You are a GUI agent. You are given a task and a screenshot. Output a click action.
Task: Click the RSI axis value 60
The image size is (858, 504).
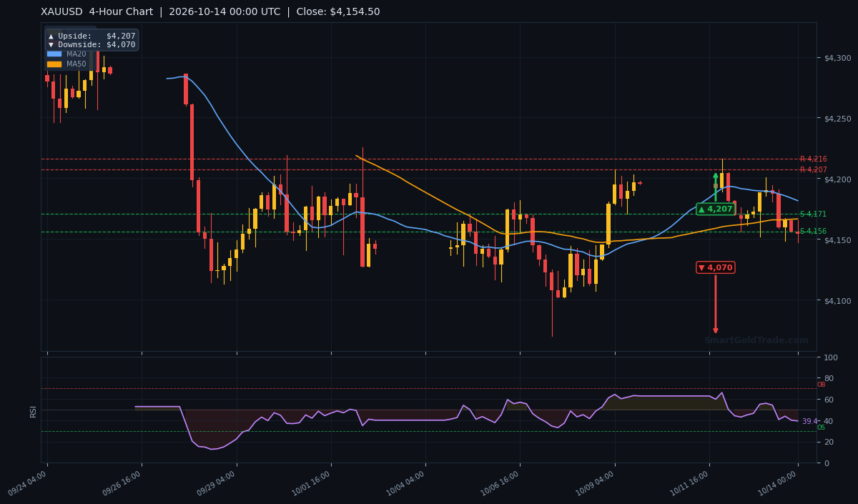(x=829, y=400)
